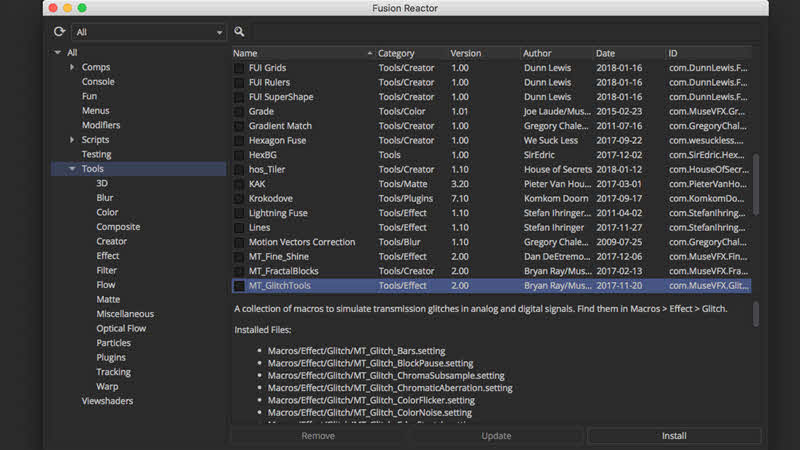Collapse the All tree root
Viewport: 800px width, 450px height.
pos(58,53)
